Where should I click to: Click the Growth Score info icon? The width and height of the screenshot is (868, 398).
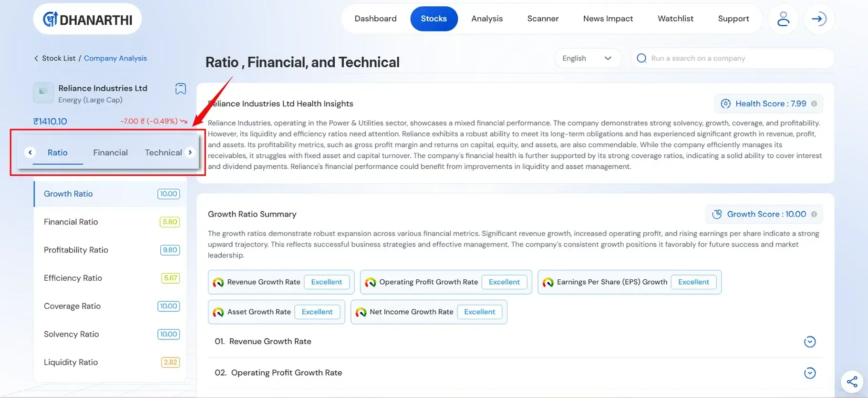(814, 214)
